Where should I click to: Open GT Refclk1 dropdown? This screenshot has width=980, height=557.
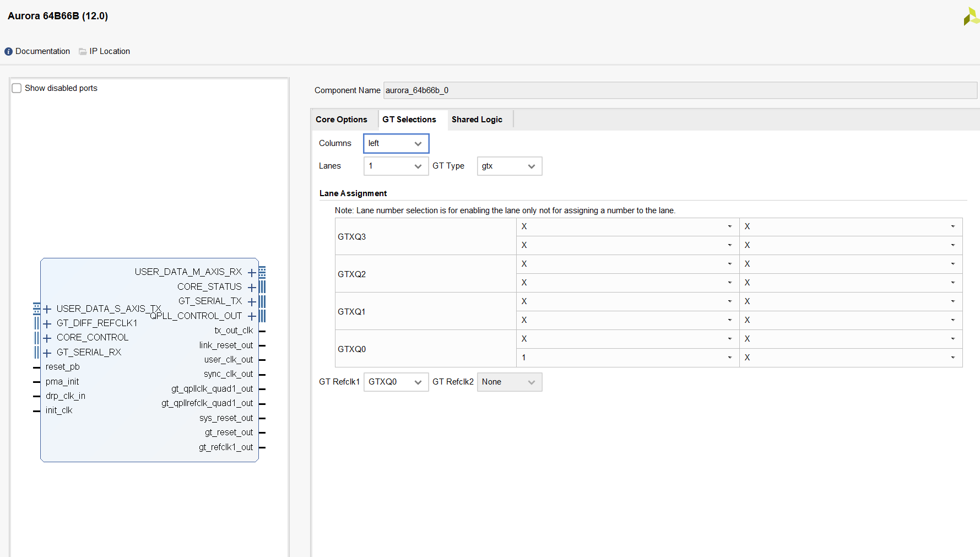click(x=396, y=382)
